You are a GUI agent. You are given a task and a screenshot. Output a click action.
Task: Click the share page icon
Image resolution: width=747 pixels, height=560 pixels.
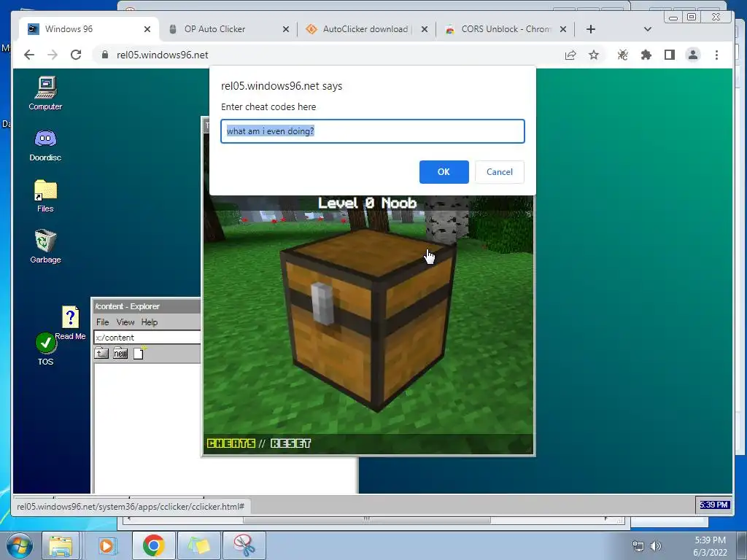tap(570, 55)
